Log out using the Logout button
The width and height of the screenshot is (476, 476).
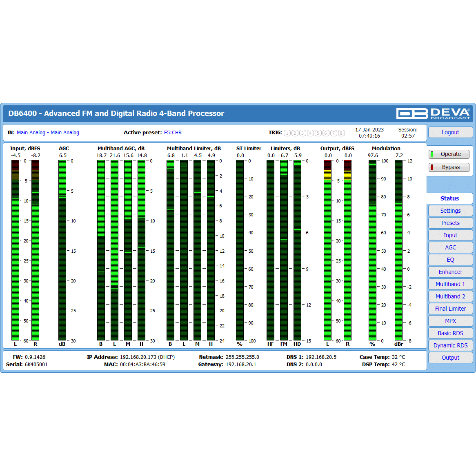450,132
